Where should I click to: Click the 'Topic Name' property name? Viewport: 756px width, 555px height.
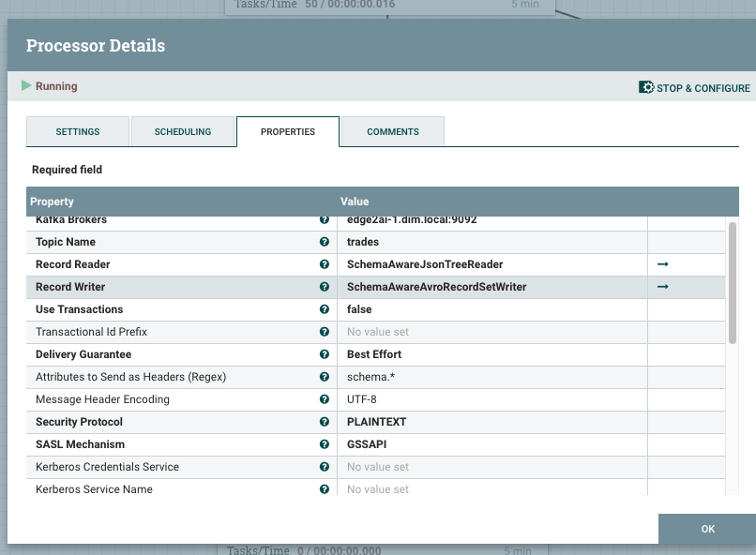(66, 242)
